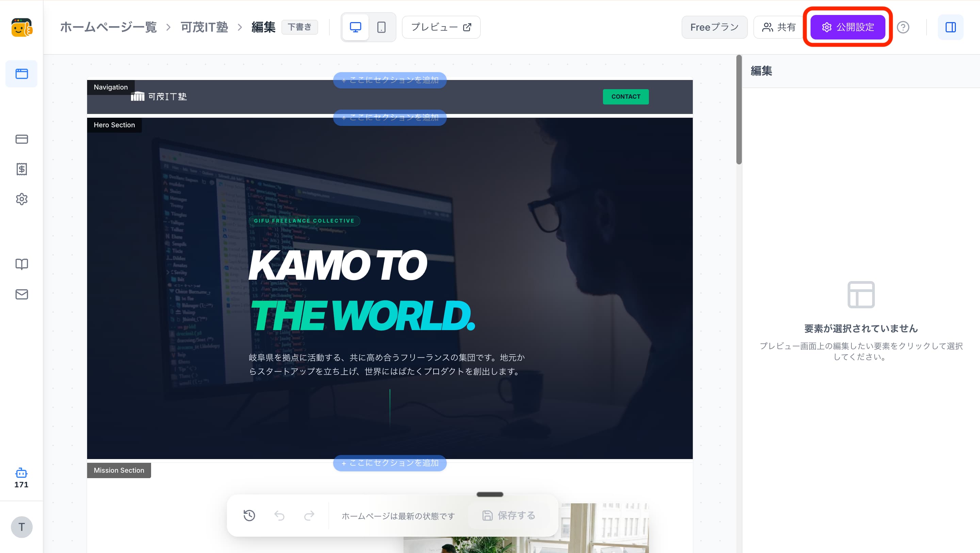Open the T user avatar
The image size is (980, 553).
pyautogui.click(x=22, y=527)
